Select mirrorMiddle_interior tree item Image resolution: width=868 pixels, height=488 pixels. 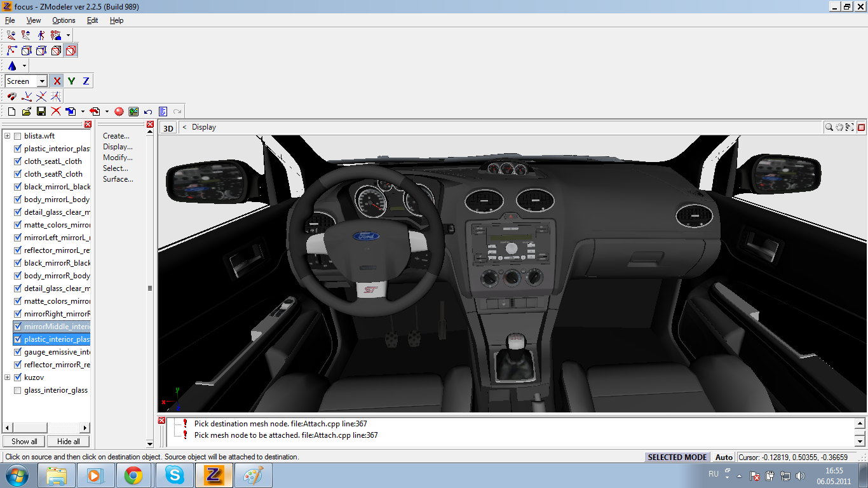pyautogui.click(x=57, y=327)
